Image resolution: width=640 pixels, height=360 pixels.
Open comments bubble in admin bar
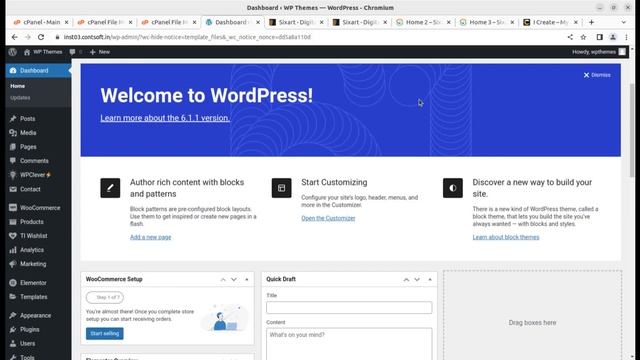[72, 52]
